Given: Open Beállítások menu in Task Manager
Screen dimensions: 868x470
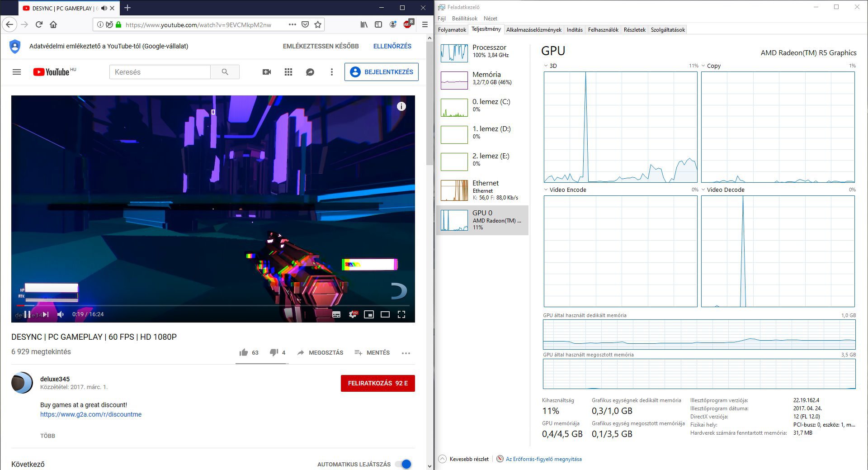Looking at the screenshot, I should pos(465,19).
